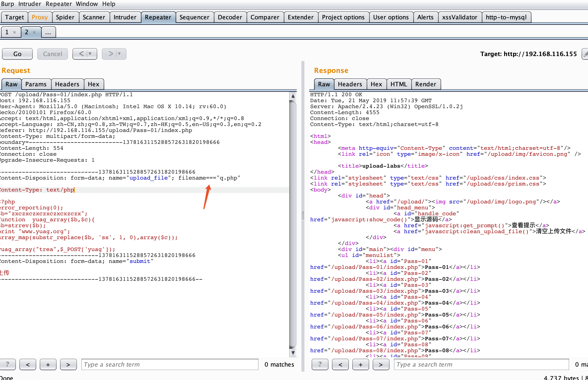
Task: Switch to the Target tab
Action: tap(14, 17)
